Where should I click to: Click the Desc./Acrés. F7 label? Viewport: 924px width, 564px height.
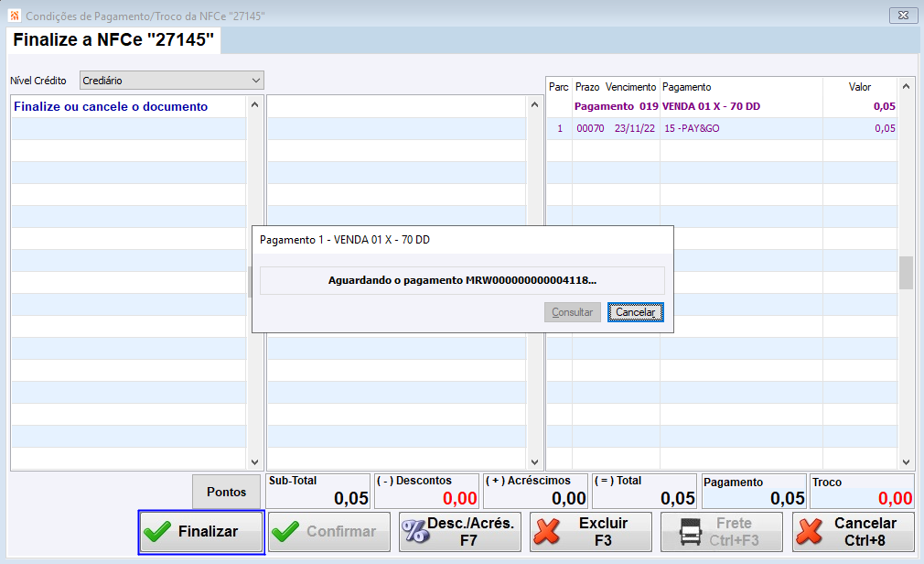click(x=470, y=532)
